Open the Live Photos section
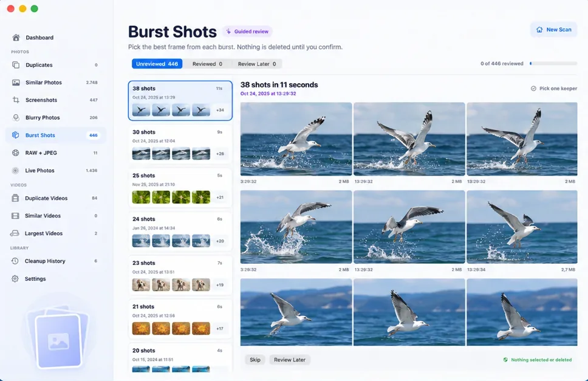The height and width of the screenshot is (381, 588). click(x=55, y=170)
